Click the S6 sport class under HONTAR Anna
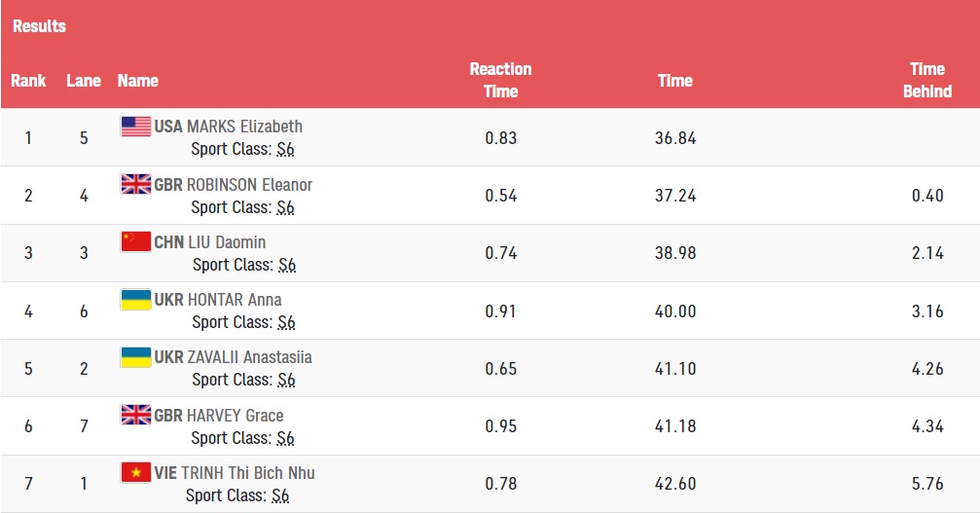Image resolution: width=980 pixels, height=513 pixels. click(x=287, y=322)
